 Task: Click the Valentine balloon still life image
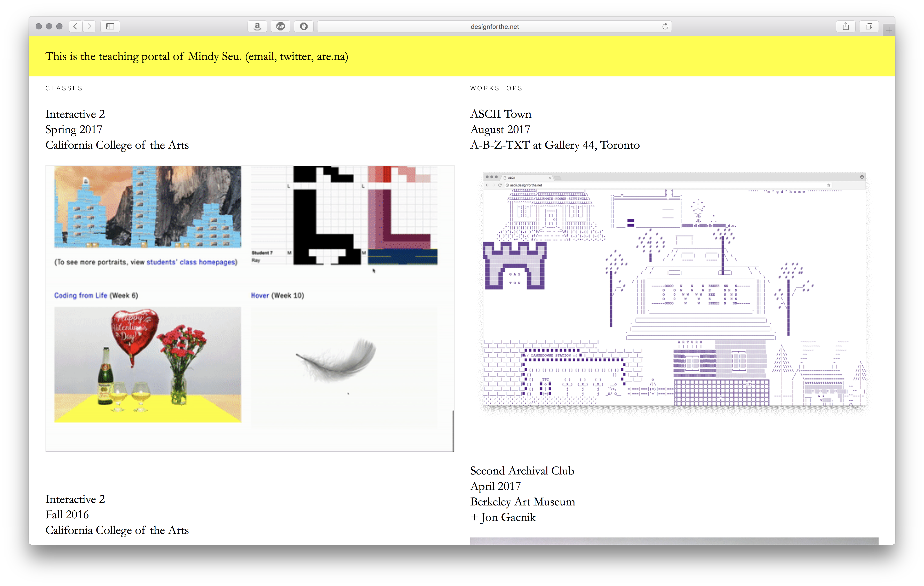pyautogui.click(x=148, y=365)
